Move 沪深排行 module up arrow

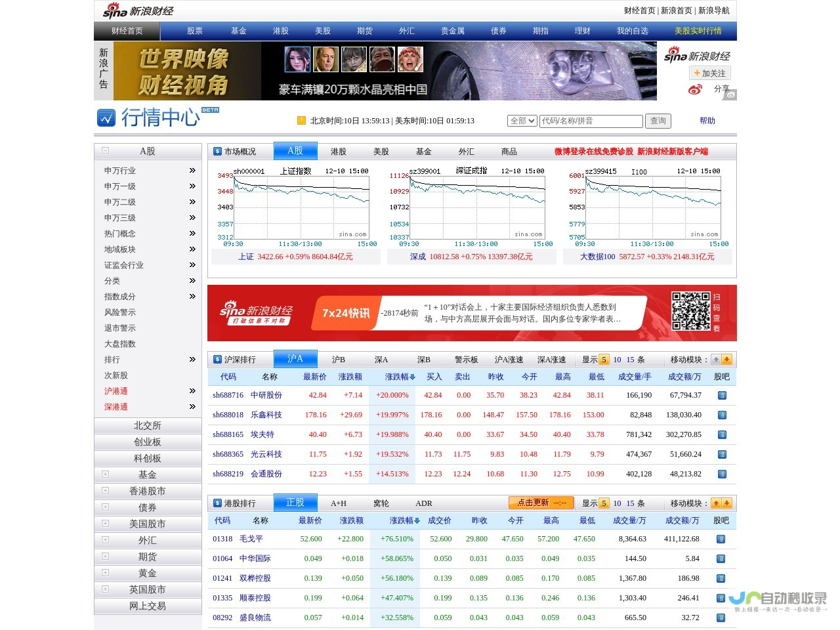pos(716,360)
